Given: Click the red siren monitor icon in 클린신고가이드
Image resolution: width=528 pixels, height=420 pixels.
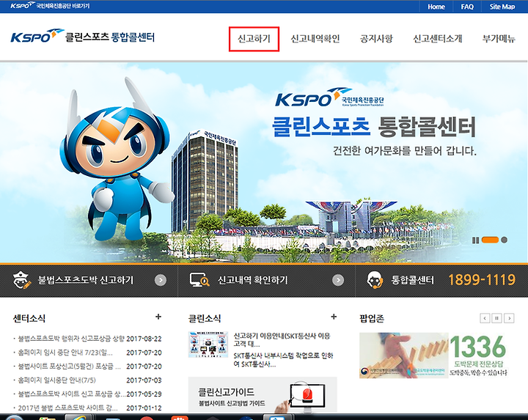Looking at the screenshot, I should 307,395.
